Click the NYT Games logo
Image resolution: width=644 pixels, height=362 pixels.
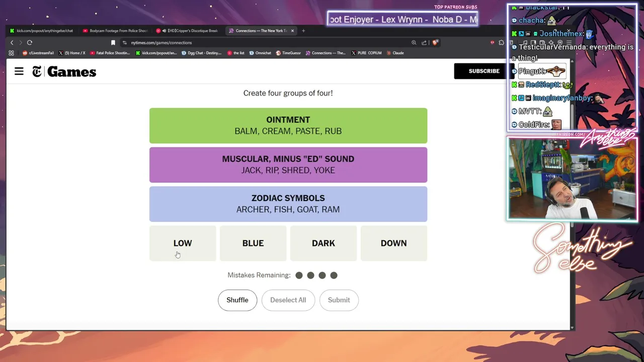pyautogui.click(x=64, y=72)
